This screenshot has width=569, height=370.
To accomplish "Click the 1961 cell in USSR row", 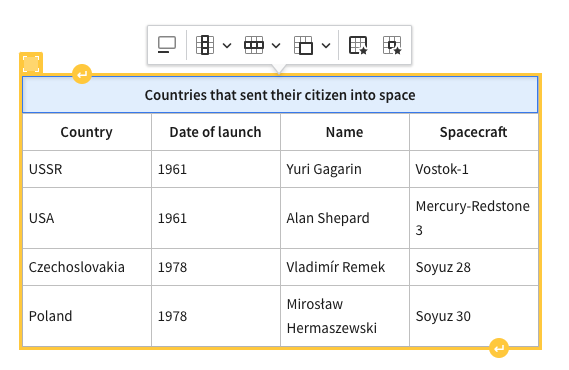I will coord(216,169).
